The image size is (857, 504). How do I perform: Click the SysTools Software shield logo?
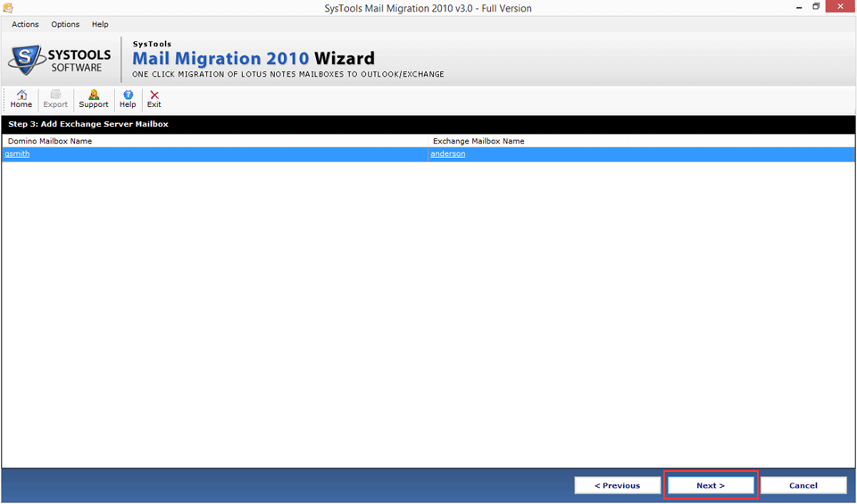pos(26,60)
